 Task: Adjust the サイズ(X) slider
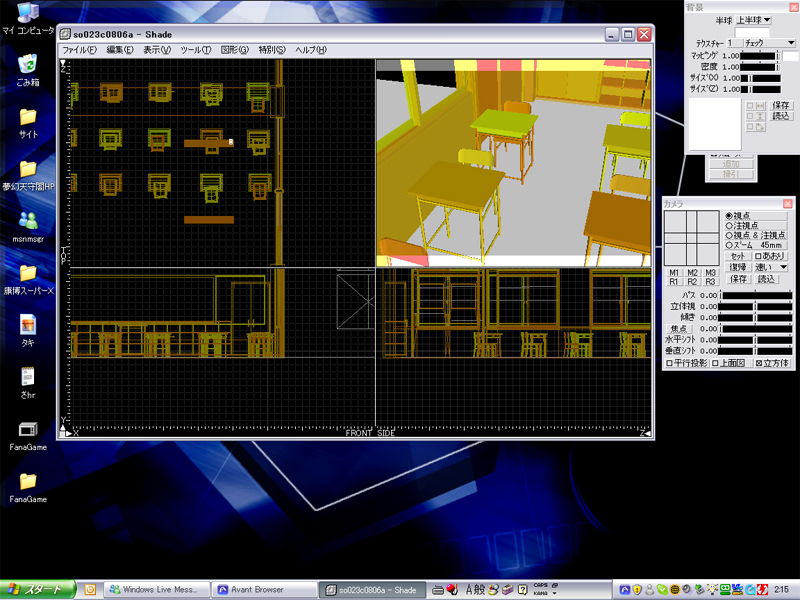tap(760, 78)
